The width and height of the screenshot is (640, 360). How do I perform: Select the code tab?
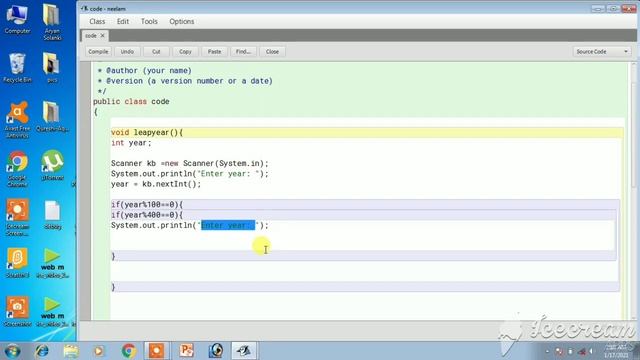pos(91,36)
